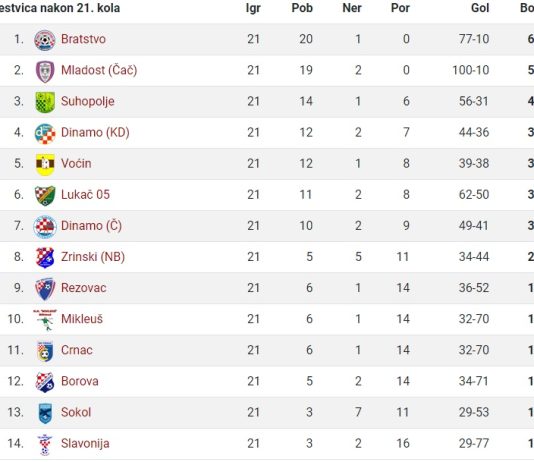Click the Bratstvo club crest icon
This screenshot has height=462, width=534.
45,40
